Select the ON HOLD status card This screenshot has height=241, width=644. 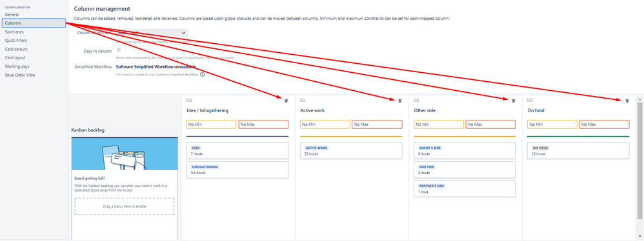click(x=578, y=150)
